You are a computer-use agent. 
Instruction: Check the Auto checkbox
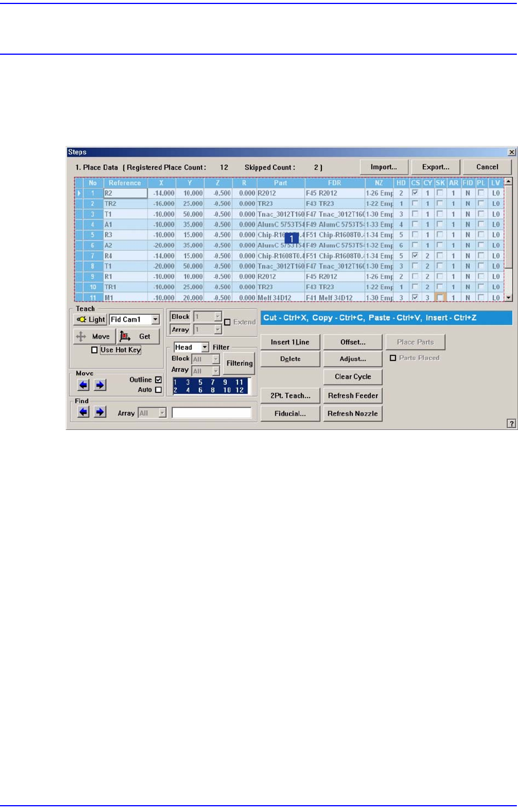tap(158, 390)
